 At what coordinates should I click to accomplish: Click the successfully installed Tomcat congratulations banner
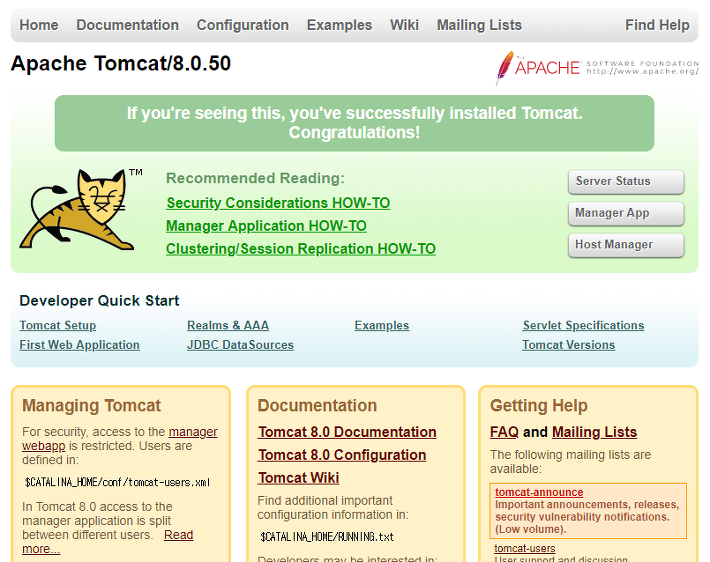pos(355,123)
